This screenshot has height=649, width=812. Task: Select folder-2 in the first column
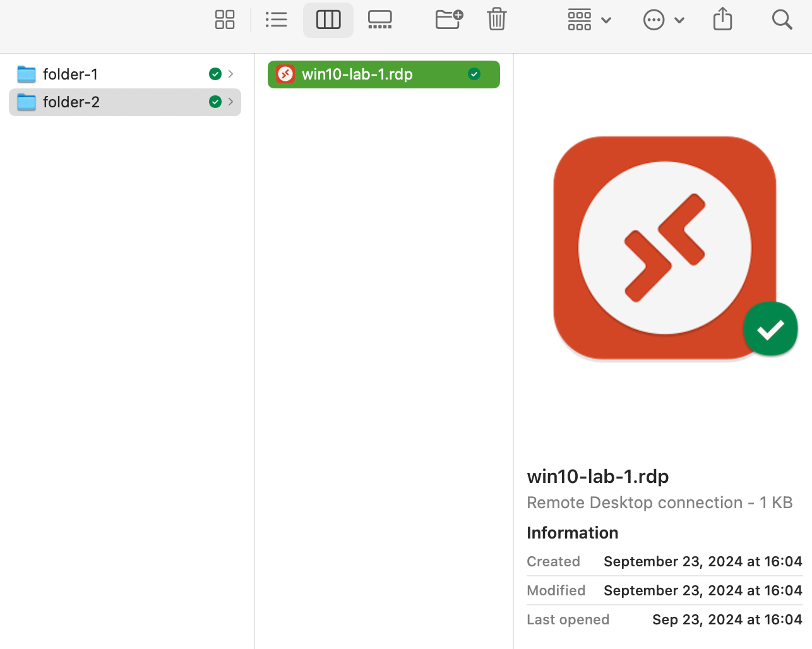71,102
